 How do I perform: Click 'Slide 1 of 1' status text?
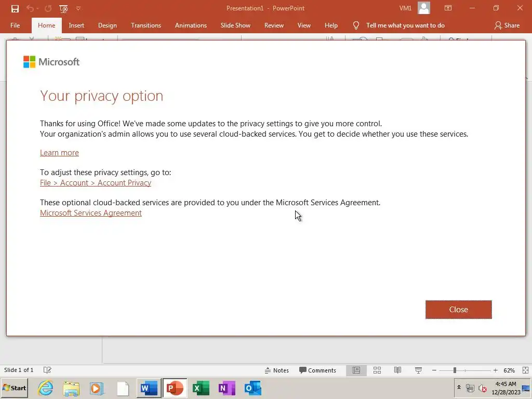click(19, 370)
